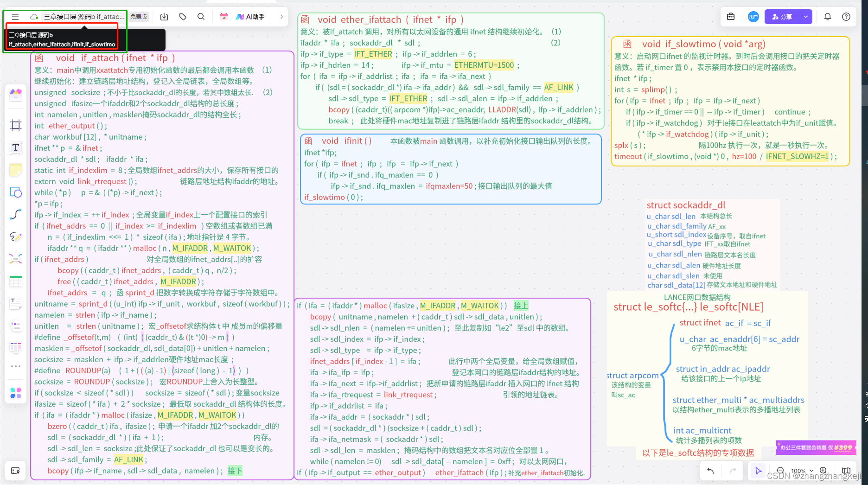Zoom in with the plus magnifier
The height and width of the screenshot is (485, 868).
pyautogui.click(x=823, y=471)
